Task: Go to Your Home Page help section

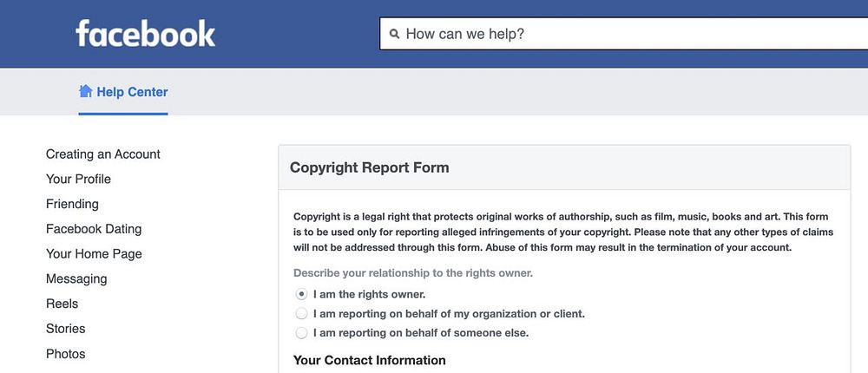Action: click(x=94, y=254)
